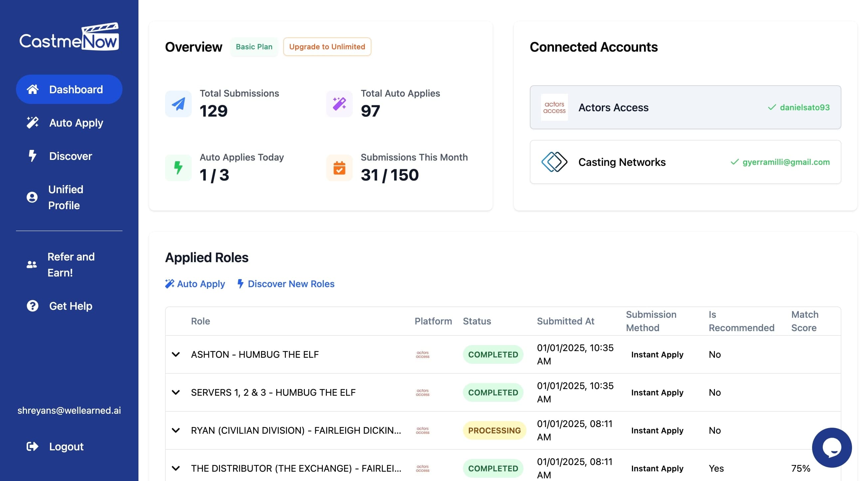Screen dimensions: 868x481
Task: Select the Actors Access connected account card
Action: (685, 107)
